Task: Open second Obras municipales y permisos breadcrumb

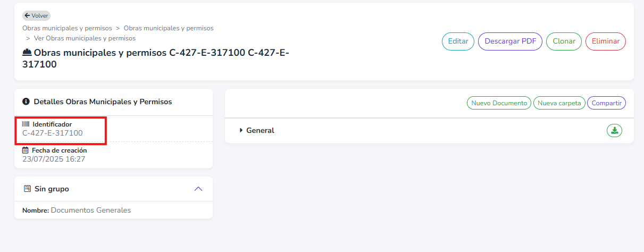Action: (169, 28)
